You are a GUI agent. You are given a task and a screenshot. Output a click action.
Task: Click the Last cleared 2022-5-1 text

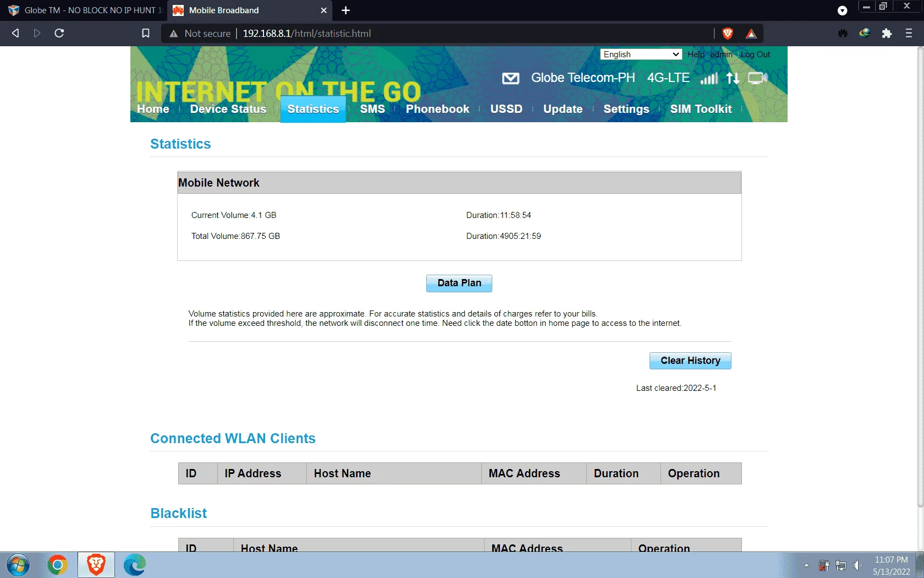[x=676, y=388]
